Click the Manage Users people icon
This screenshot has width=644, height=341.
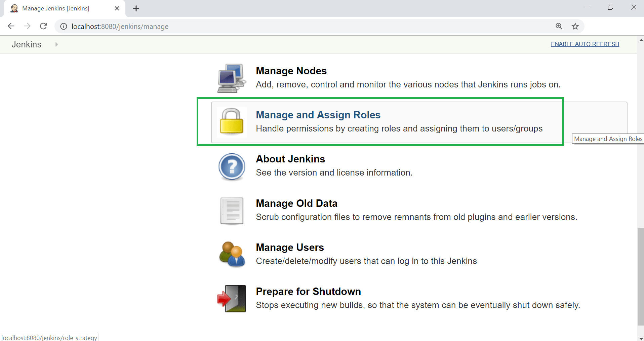(x=232, y=255)
